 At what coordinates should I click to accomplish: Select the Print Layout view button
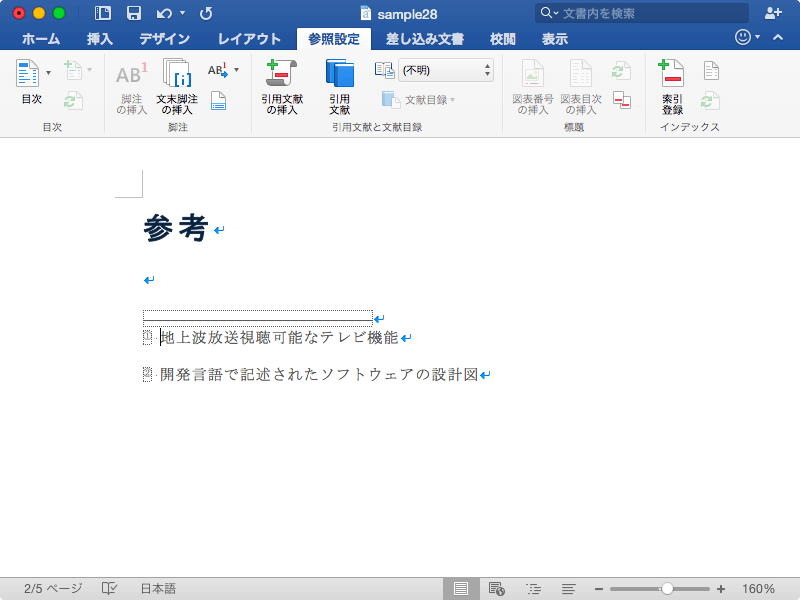[x=461, y=589]
